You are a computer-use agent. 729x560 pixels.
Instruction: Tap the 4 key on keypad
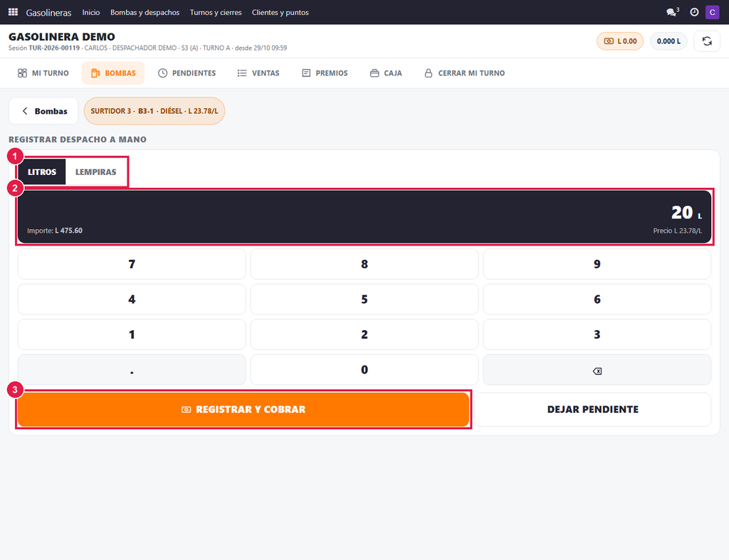[132, 300]
